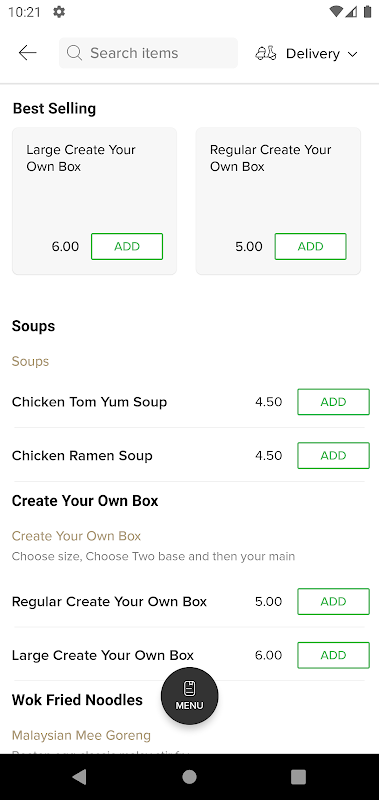Screen dimensions: 379x800
Task: Select the Large Create Your Own Box card
Action: [94, 201]
